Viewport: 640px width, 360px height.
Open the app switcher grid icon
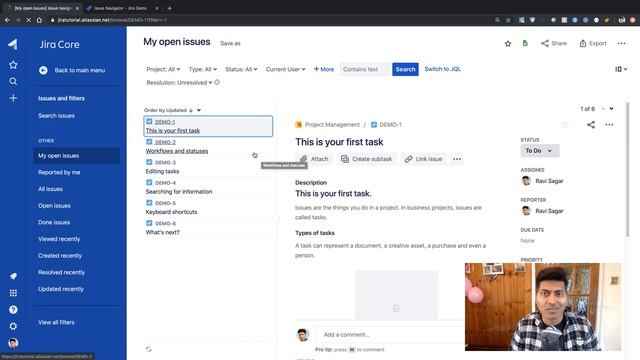point(13,293)
